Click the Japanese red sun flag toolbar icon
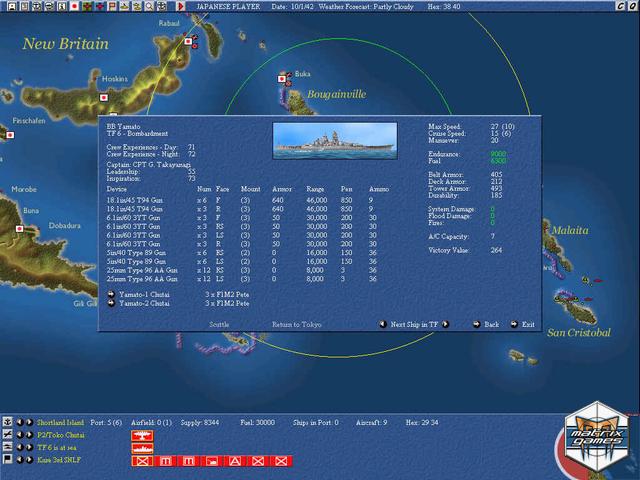 [x=74, y=6]
